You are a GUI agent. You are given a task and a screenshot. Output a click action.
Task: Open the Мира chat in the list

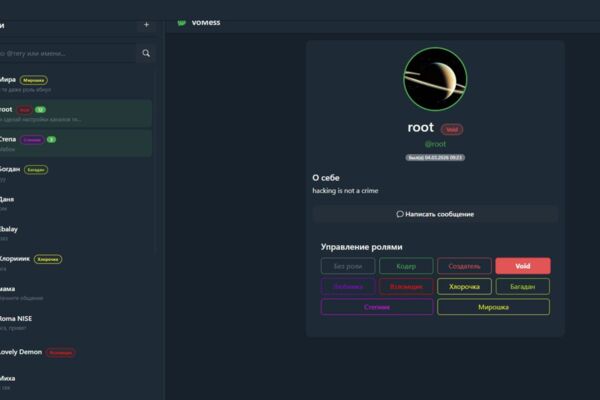(x=76, y=84)
